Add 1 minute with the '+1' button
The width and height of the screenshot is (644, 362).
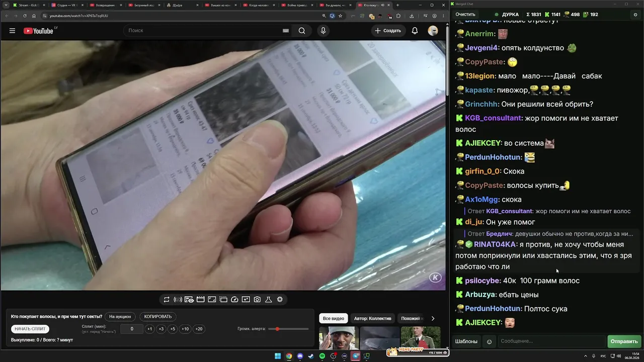coord(149,329)
